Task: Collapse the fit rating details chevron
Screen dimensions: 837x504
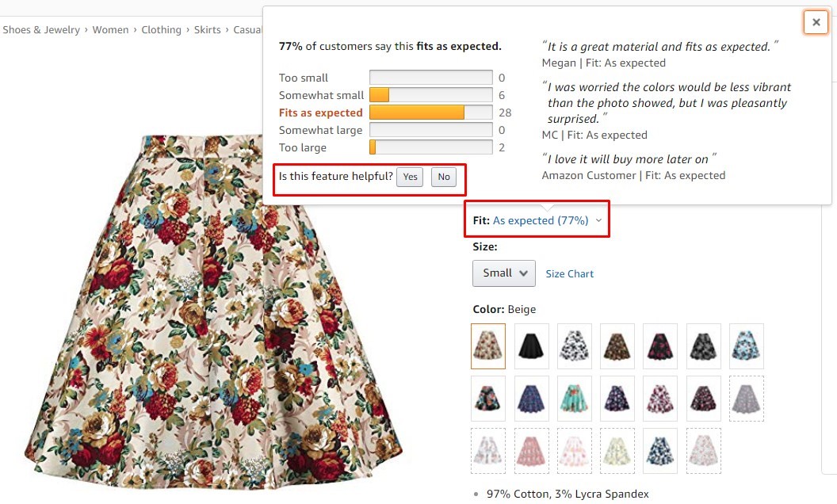Action: coord(598,220)
